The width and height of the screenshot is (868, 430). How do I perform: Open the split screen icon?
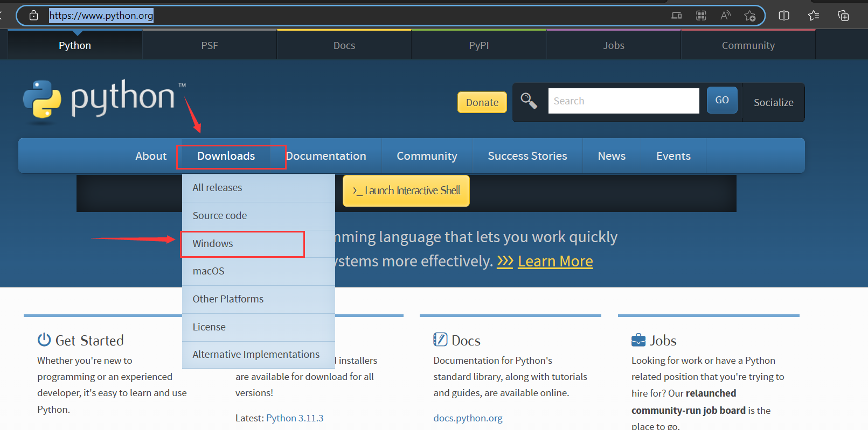pyautogui.click(x=784, y=16)
